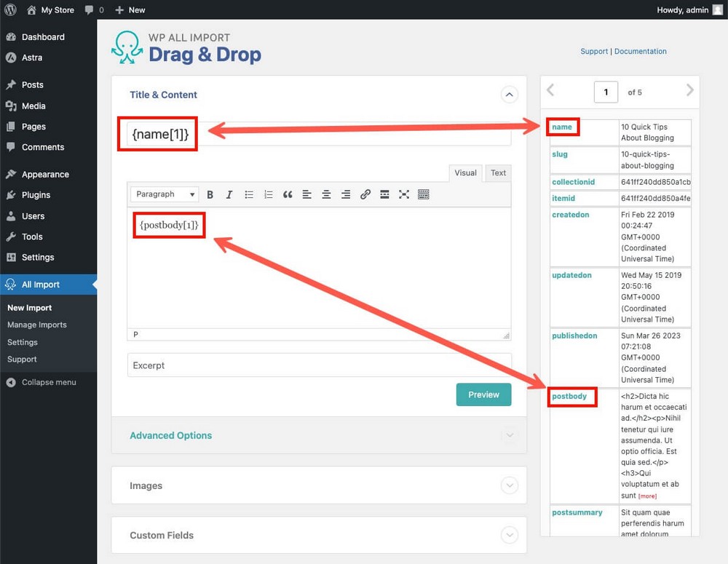Viewport: 728px width, 564px height.
Task: Switch to Visual editor tab
Action: [465, 172]
